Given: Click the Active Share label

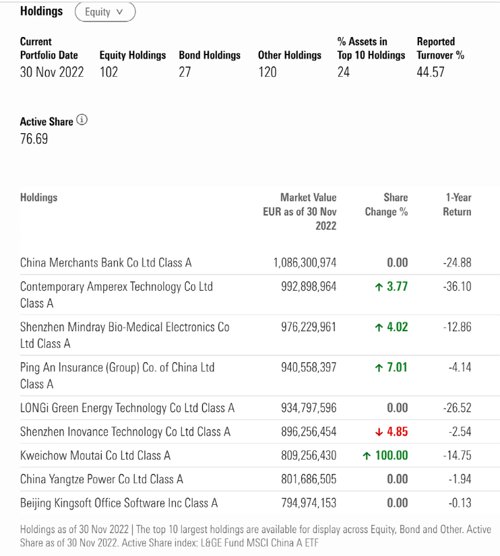Looking at the screenshot, I should pyautogui.click(x=46, y=122).
